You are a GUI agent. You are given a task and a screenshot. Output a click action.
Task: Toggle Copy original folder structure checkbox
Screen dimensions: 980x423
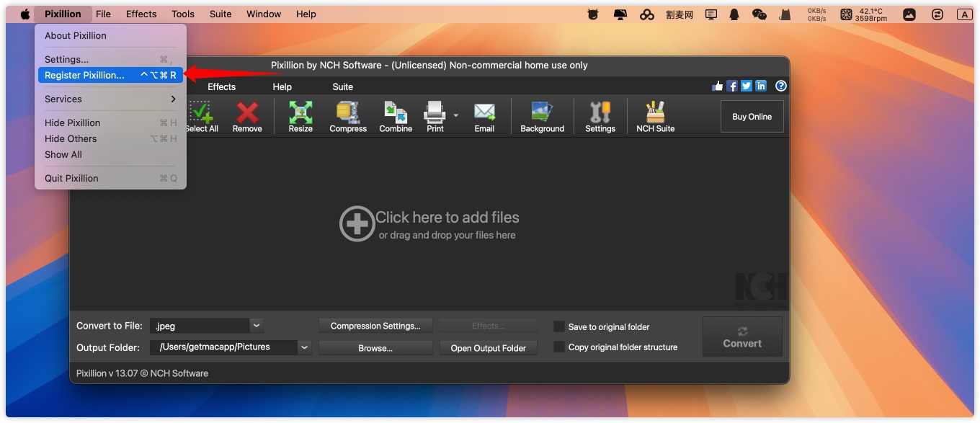pos(558,347)
